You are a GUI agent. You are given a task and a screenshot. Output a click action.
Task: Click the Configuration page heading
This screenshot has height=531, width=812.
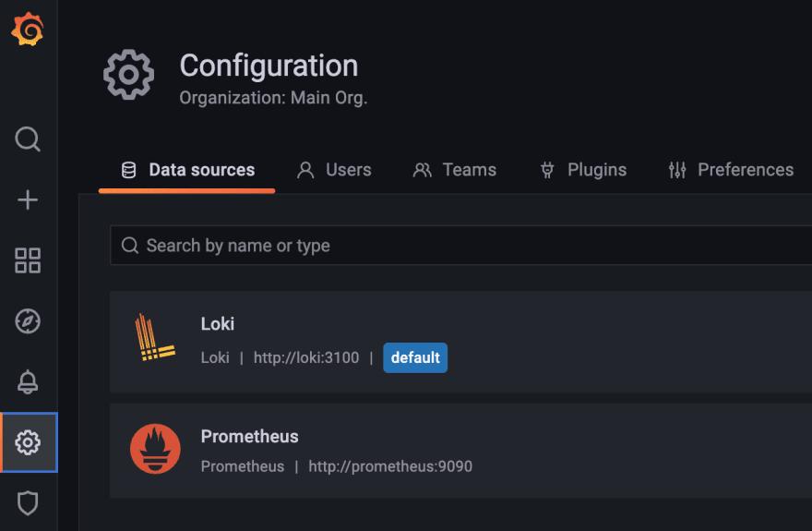point(269,66)
